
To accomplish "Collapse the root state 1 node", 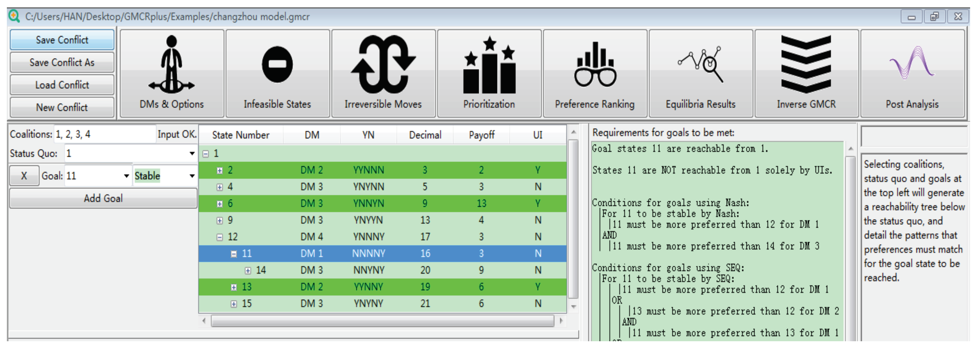I will 206,154.
